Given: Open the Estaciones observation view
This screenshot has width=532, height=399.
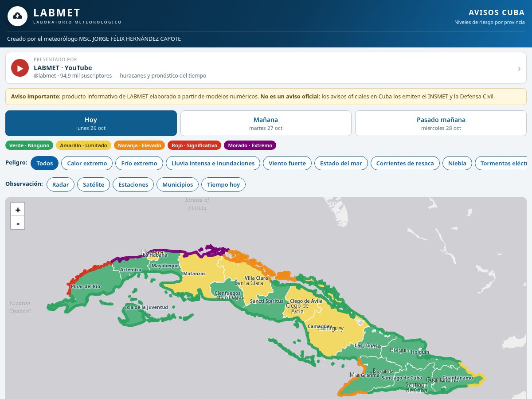Looking at the screenshot, I should [x=133, y=184].
